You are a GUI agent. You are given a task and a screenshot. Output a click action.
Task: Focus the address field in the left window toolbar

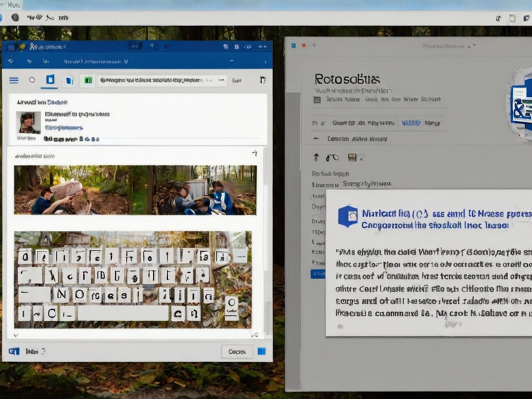pyautogui.click(x=162, y=80)
